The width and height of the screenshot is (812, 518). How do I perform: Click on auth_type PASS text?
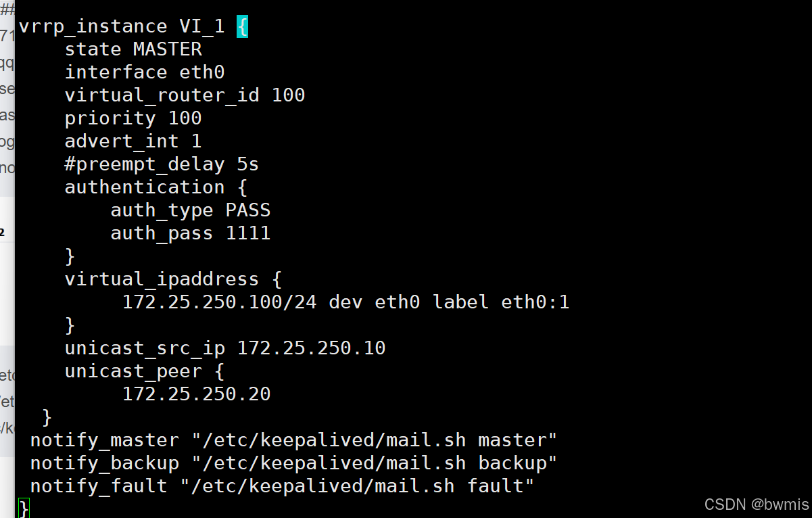click(x=191, y=210)
